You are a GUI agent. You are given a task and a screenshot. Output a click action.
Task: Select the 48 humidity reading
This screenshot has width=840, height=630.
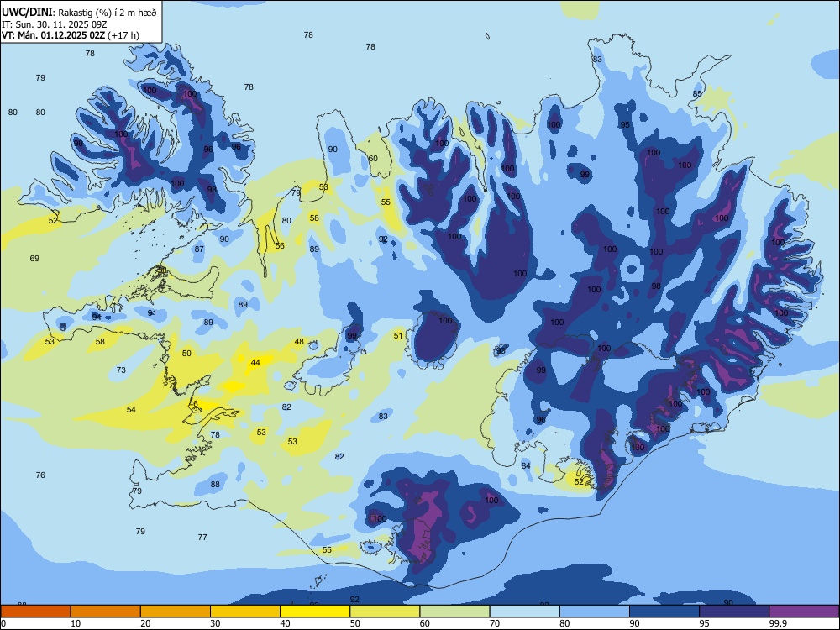(299, 342)
